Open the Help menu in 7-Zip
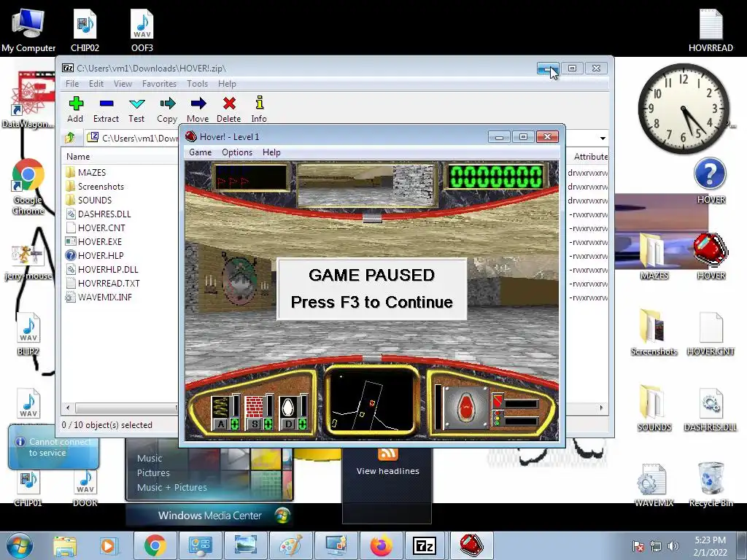 (x=228, y=84)
